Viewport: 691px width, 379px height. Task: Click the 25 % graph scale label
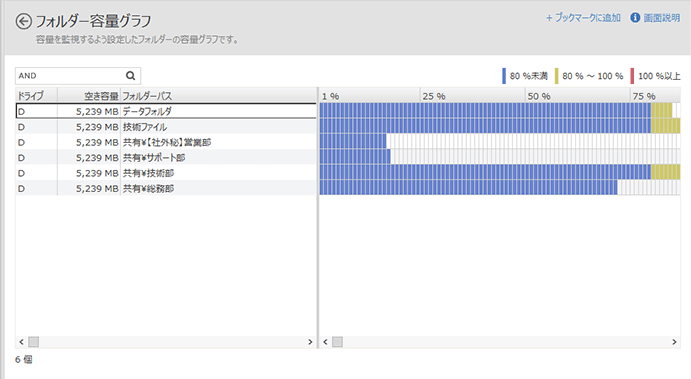coord(434,96)
